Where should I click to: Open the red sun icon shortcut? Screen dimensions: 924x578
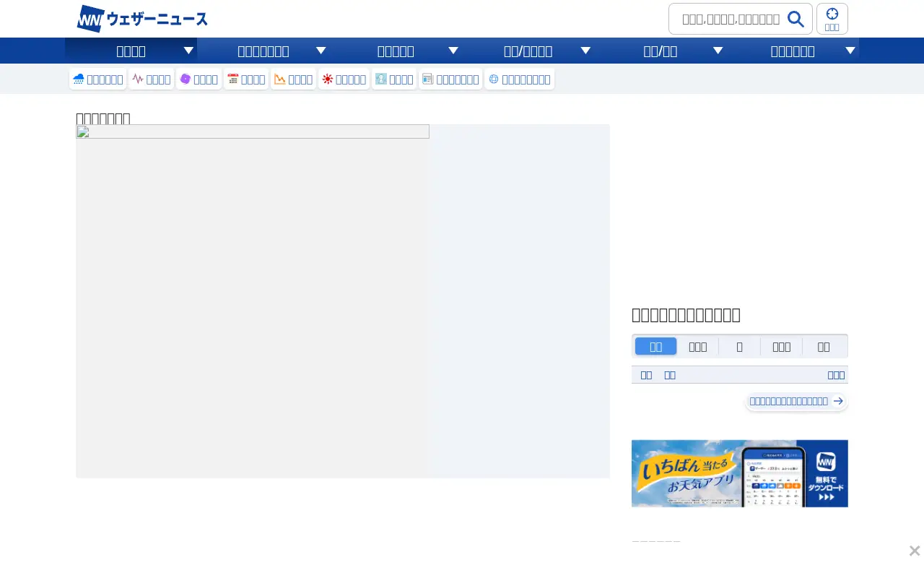(344, 79)
